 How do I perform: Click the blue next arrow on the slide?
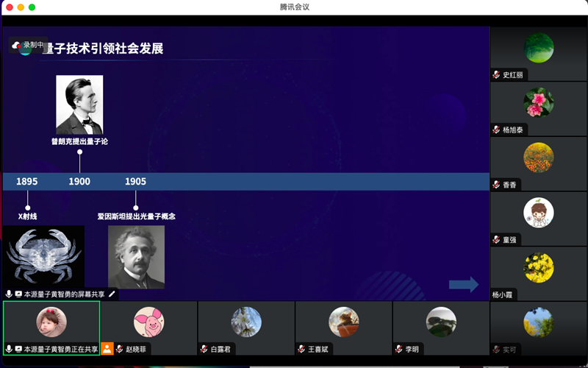coord(464,284)
